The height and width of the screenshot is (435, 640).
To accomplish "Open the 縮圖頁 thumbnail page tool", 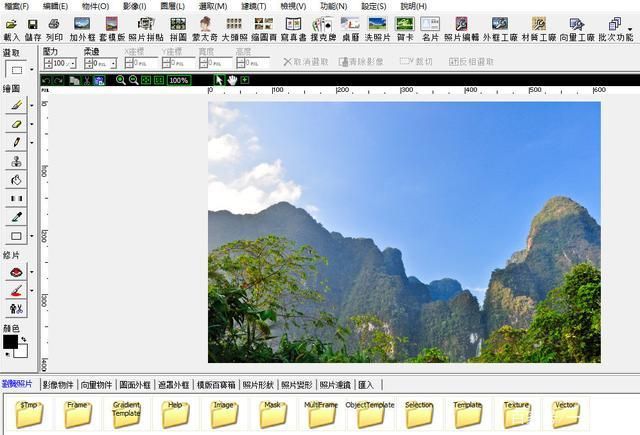I will coord(264,29).
